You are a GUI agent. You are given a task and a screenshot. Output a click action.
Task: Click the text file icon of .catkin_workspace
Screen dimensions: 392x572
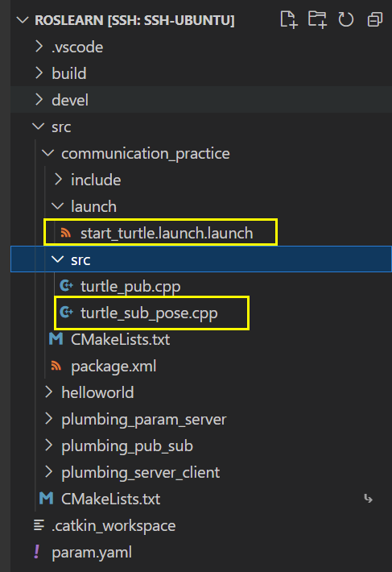point(39,525)
